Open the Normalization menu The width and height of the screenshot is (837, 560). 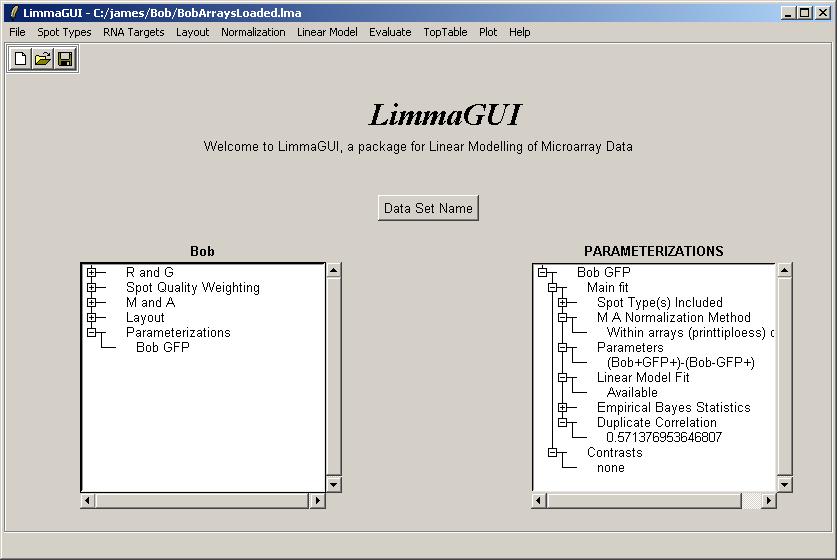pyautogui.click(x=253, y=32)
